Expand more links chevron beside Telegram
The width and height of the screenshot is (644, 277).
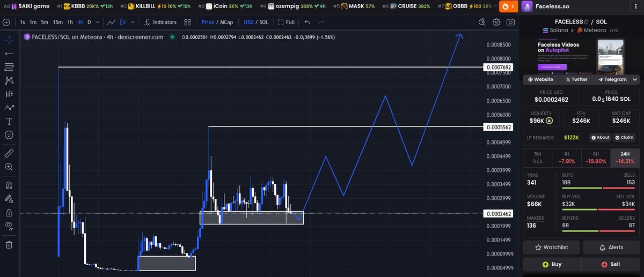click(635, 79)
